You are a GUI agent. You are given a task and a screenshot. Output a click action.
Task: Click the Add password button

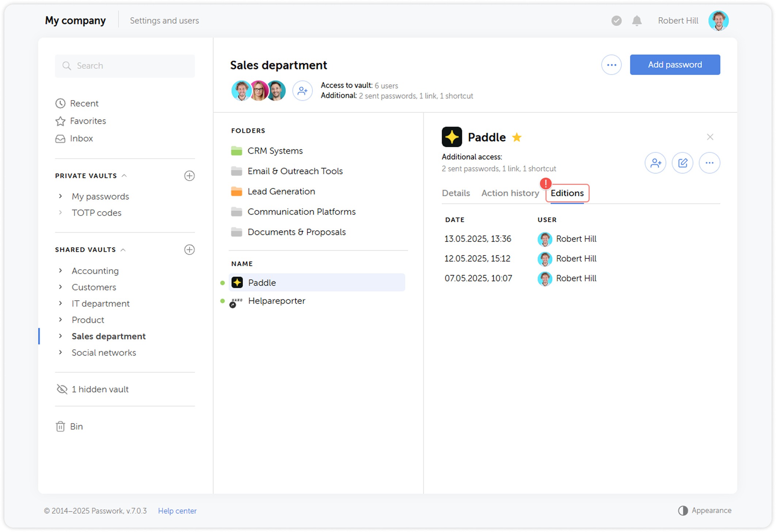coord(675,65)
